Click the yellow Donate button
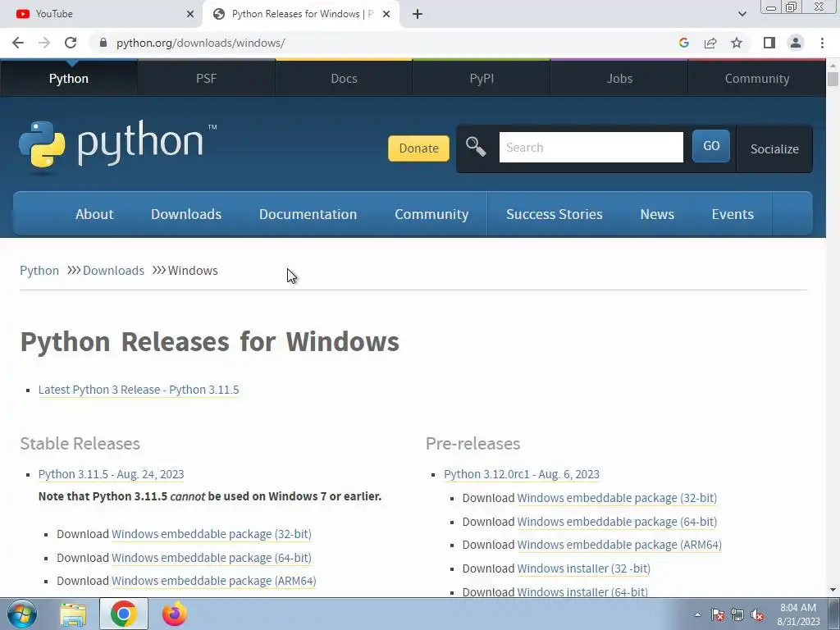The image size is (840, 630). (418, 148)
